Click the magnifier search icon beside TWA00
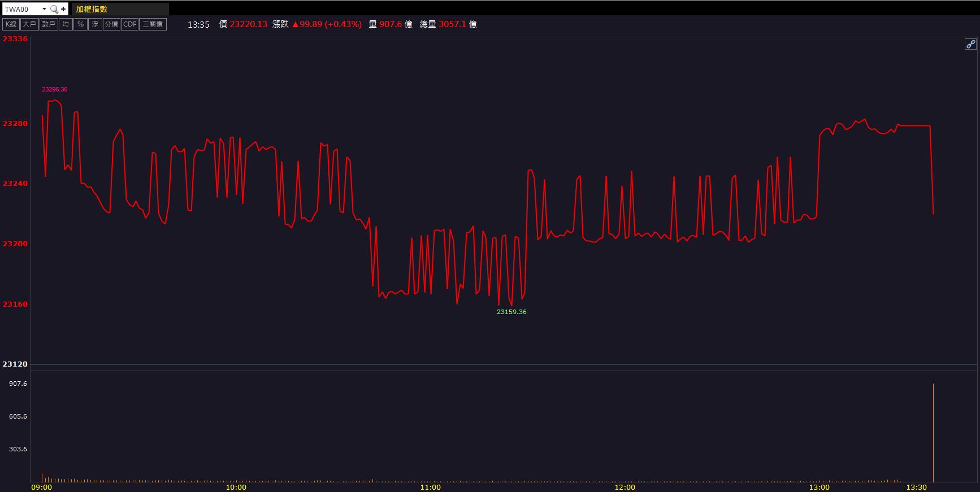This screenshot has width=980, height=492. pos(54,9)
